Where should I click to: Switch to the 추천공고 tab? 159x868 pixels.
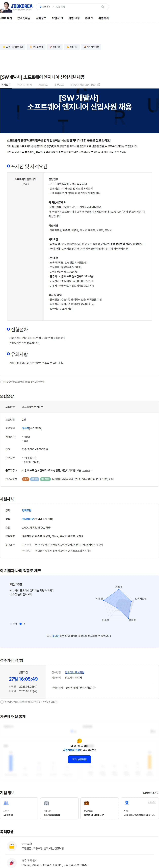[59, 85]
